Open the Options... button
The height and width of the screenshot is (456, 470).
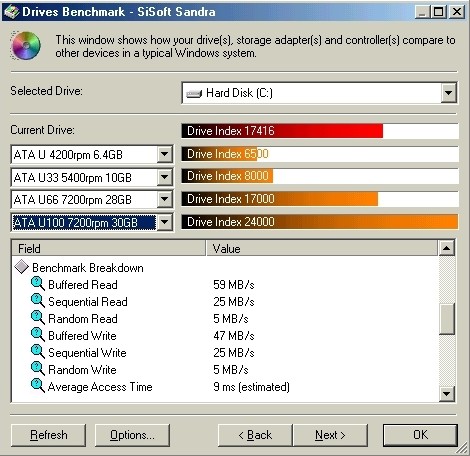tap(132, 435)
